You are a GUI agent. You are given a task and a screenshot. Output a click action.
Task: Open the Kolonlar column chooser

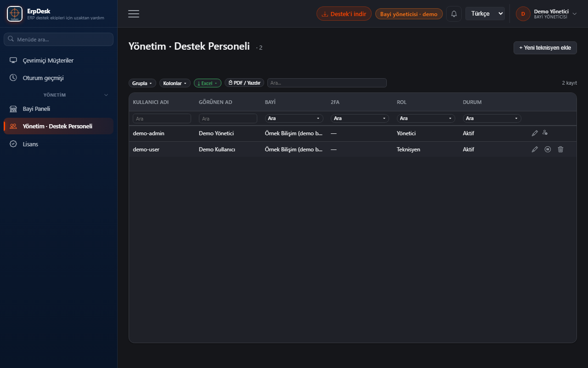pos(175,83)
